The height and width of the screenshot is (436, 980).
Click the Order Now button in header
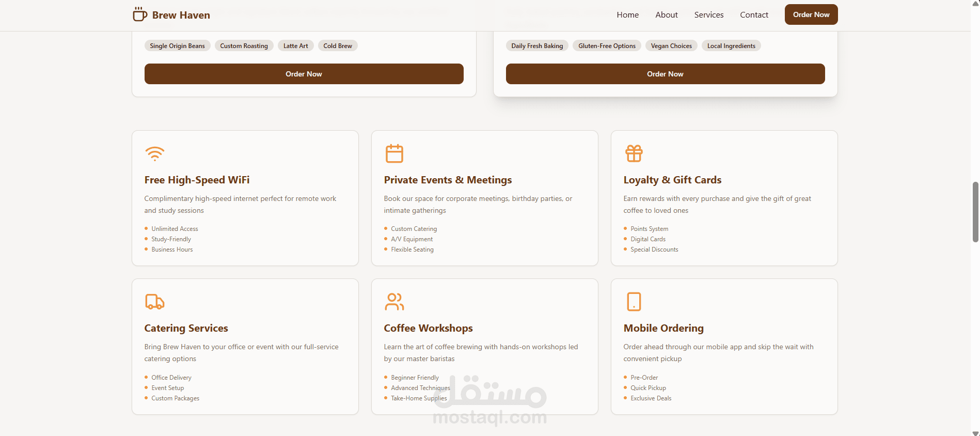pyautogui.click(x=811, y=14)
